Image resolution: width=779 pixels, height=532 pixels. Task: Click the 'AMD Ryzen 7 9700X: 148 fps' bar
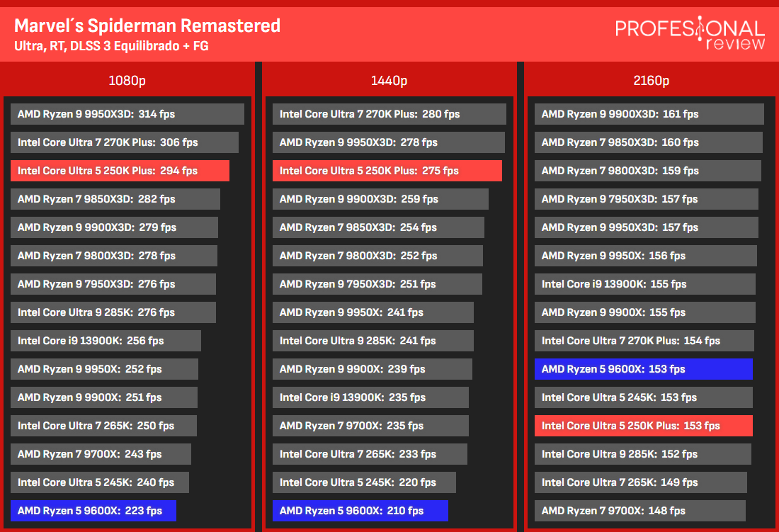tap(640, 511)
